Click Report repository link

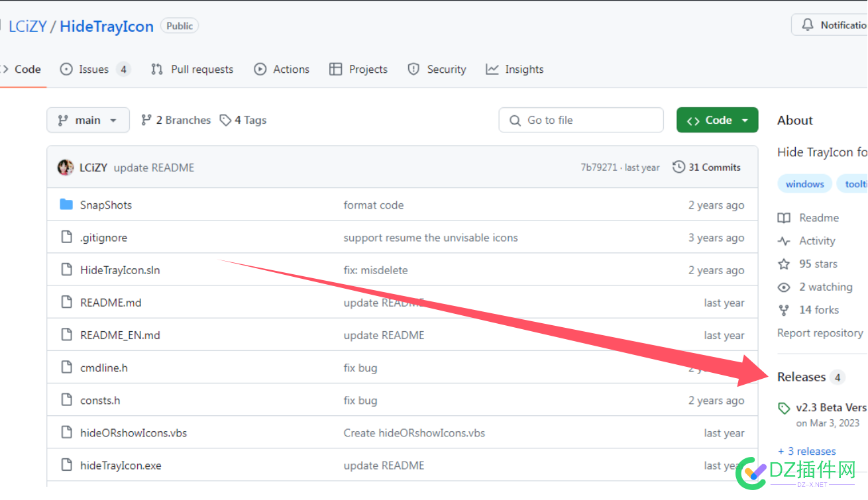[x=820, y=332]
